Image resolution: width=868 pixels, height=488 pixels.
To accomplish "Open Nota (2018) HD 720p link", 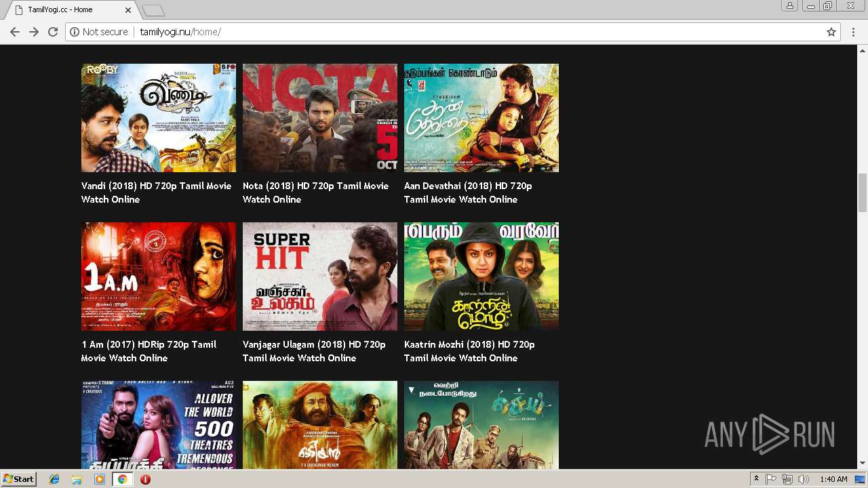I will pyautogui.click(x=316, y=192).
